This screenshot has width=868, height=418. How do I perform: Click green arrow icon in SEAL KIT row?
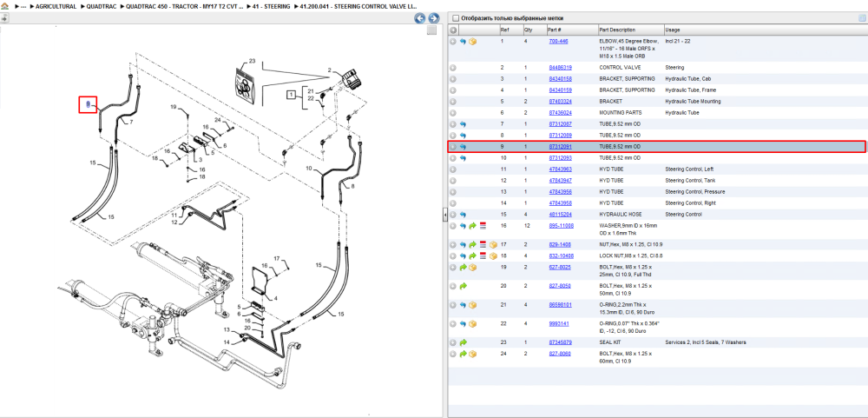click(x=463, y=342)
